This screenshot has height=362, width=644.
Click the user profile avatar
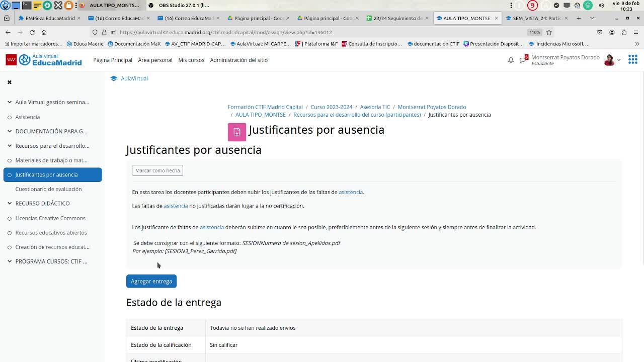pyautogui.click(x=609, y=60)
